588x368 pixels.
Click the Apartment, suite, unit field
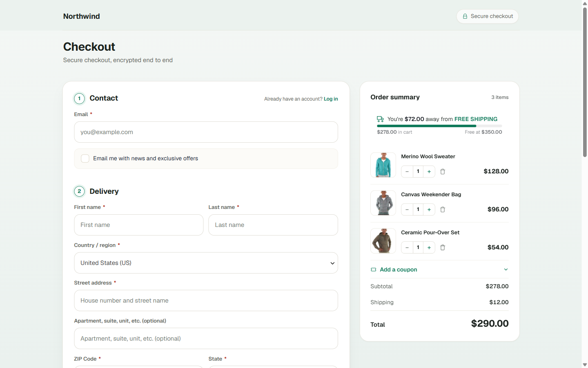(206, 339)
